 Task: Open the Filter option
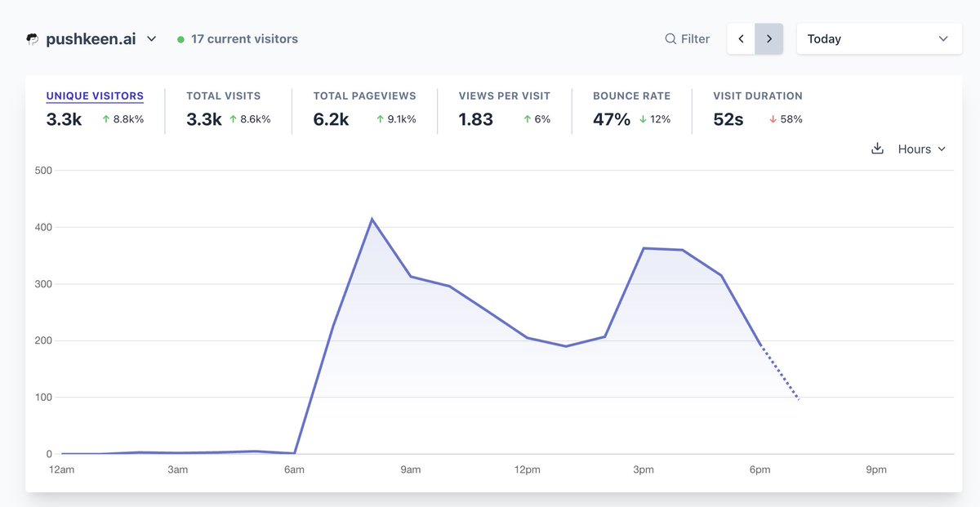687,38
